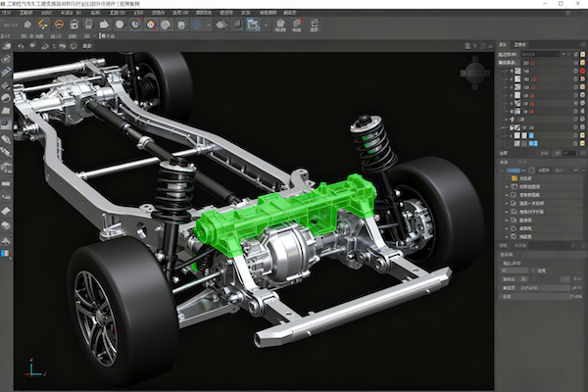Viewport: 588px width, 392px height.
Task: Click the blue color icon at bottom of left toolbar
Action: coord(7,254)
